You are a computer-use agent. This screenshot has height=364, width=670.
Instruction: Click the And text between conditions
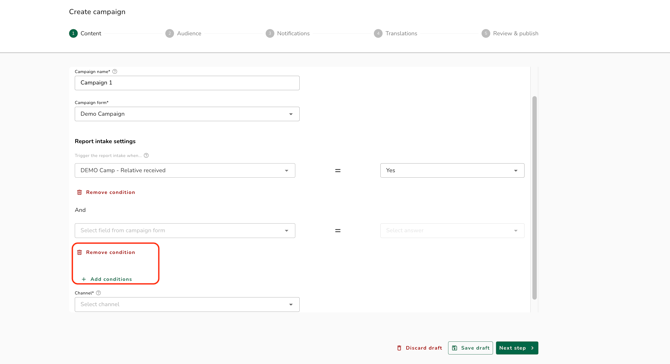[x=80, y=210]
